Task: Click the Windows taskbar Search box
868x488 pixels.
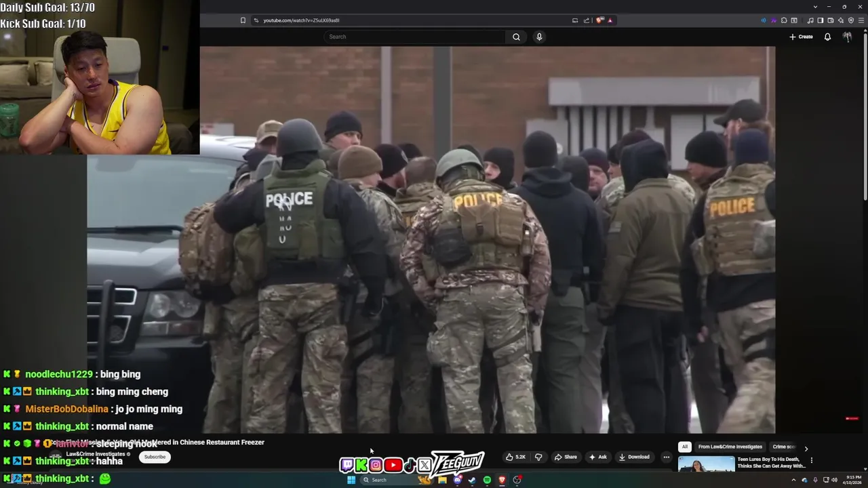Action: click(x=397, y=480)
